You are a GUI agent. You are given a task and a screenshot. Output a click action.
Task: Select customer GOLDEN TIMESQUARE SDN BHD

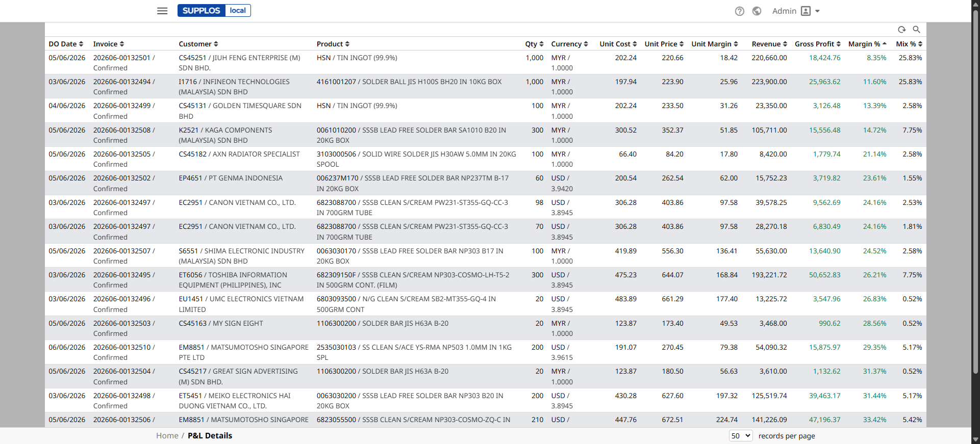point(244,111)
